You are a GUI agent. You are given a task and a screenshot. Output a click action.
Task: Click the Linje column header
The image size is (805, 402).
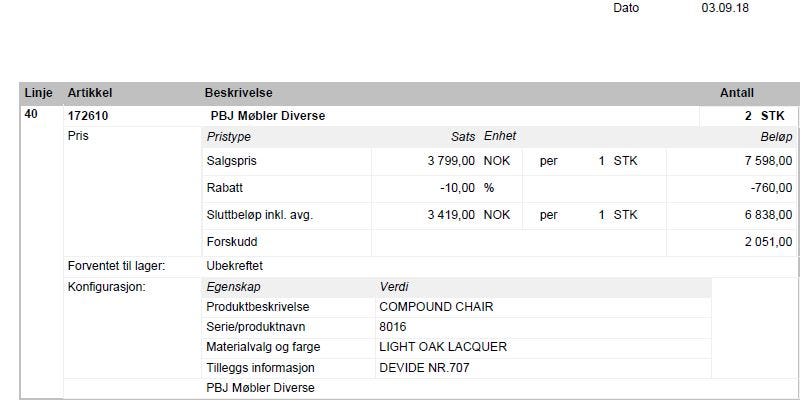pyautogui.click(x=38, y=93)
